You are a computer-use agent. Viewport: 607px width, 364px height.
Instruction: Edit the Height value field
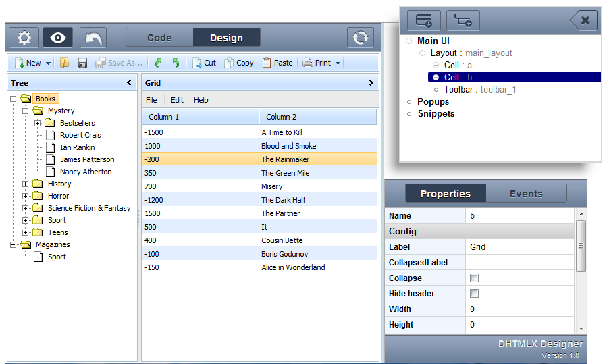(520, 325)
